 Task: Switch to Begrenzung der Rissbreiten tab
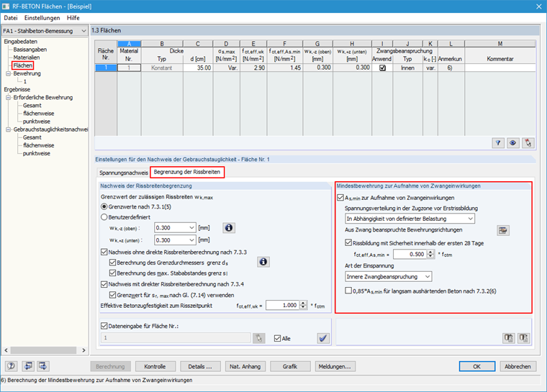pos(187,172)
